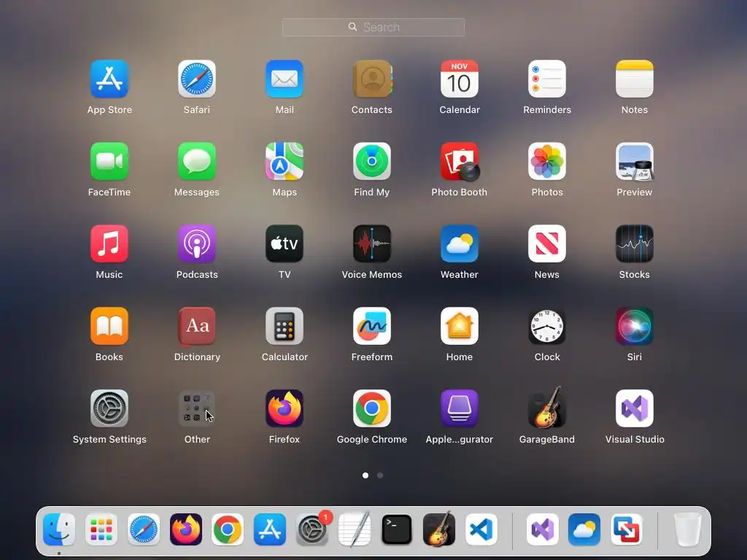Open the Mail app icon

click(x=285, y=79)
